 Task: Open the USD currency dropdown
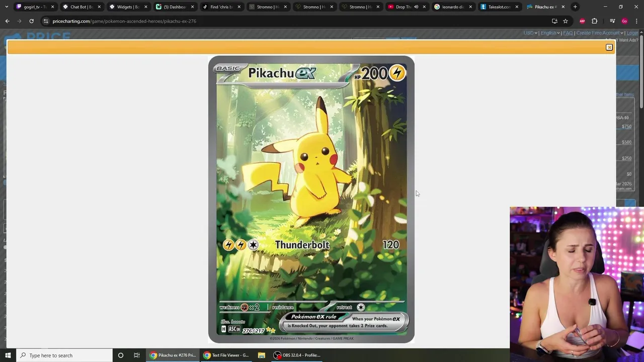tap(530, 33)
